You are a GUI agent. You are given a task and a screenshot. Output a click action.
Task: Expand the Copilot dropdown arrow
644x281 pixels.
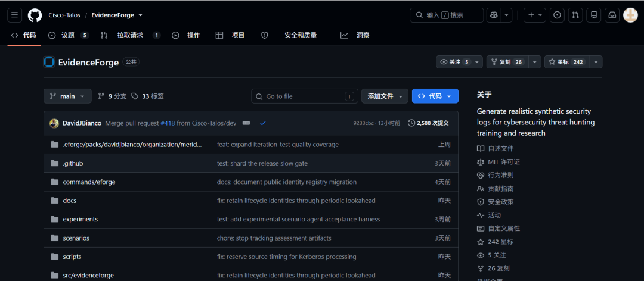(x=507, y=15)
